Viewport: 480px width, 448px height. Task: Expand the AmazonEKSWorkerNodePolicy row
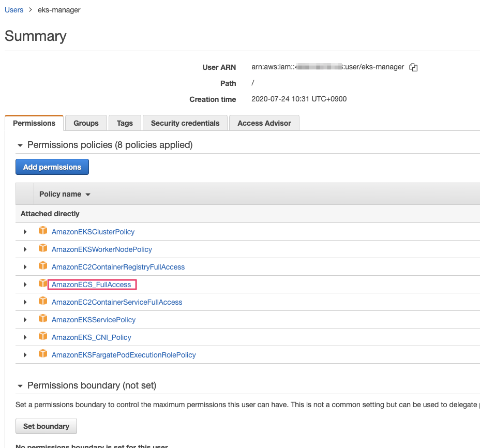25,249
